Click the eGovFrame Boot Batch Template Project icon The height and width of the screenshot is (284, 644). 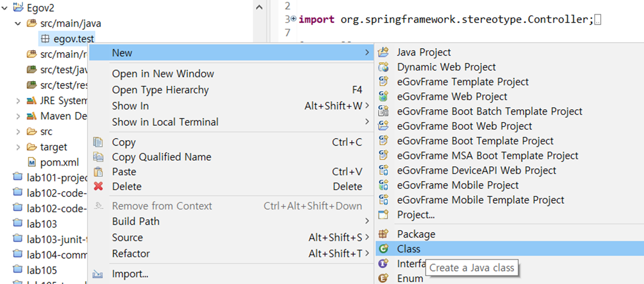click(x=383, y=111)
